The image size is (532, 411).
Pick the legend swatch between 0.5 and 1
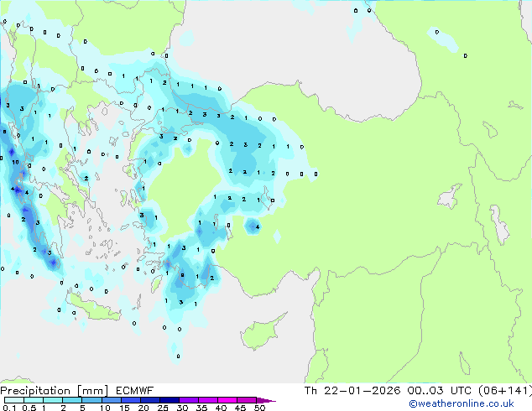tap(34, 400)
